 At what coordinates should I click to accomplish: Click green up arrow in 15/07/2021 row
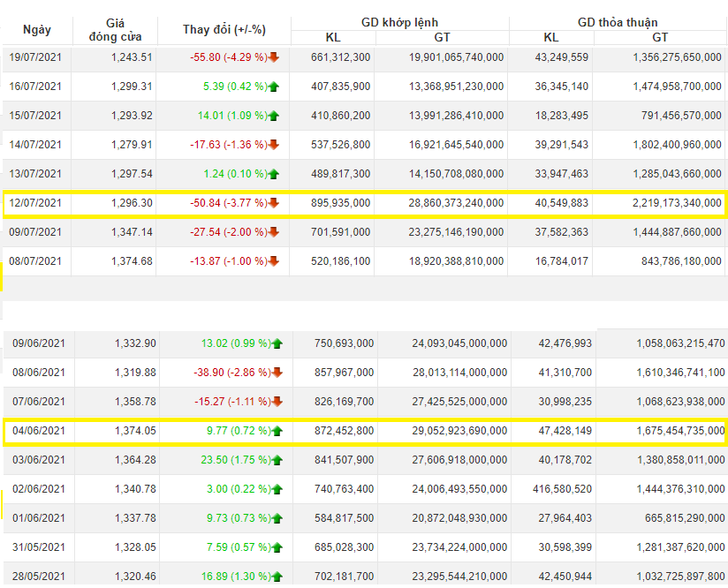coord(274,116)
